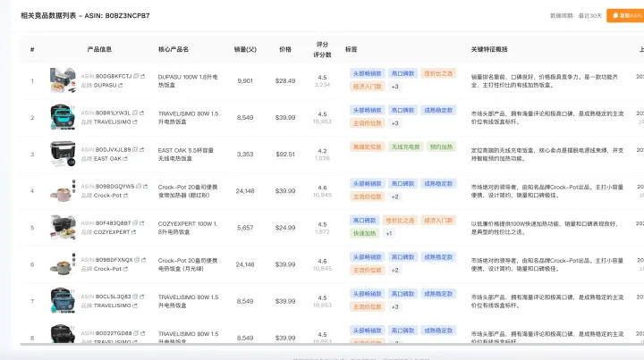Expand +3 more tags in DUPASU row
644x360 pixels.
pyautogui.click(x=394, y=87)
